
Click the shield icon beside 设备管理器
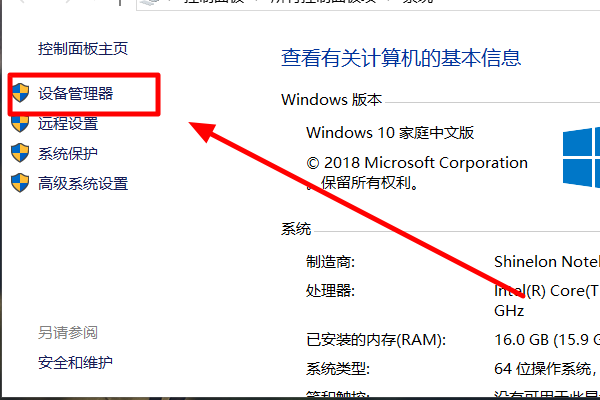20,93
